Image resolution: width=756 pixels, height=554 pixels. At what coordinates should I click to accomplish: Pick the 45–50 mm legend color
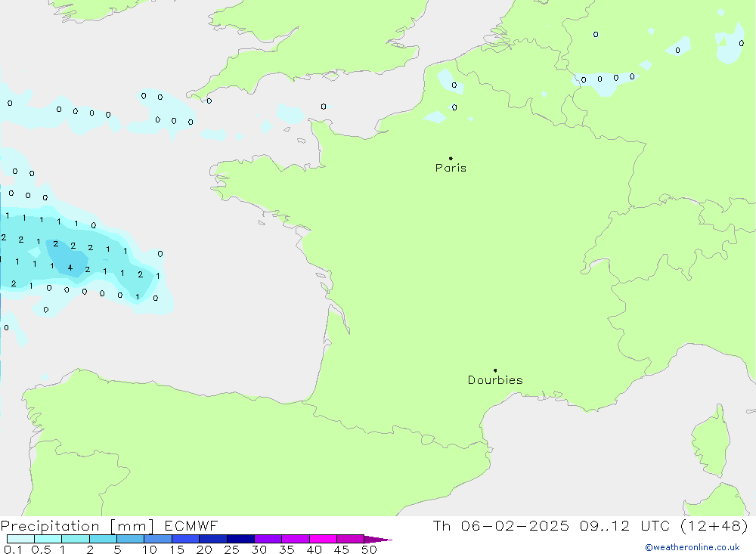[351, 539]
